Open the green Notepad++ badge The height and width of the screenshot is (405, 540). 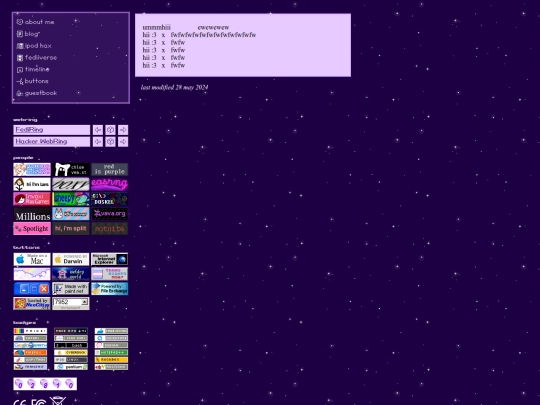click(x=111, y=353)
